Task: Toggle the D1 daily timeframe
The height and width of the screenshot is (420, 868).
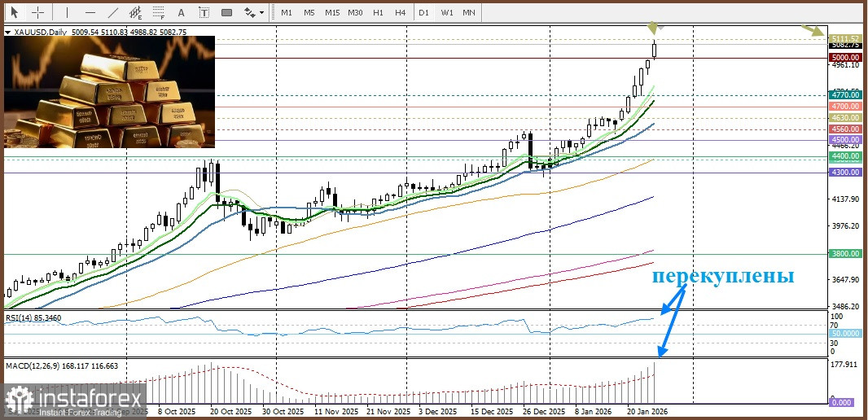Action: tap(423, 13)
